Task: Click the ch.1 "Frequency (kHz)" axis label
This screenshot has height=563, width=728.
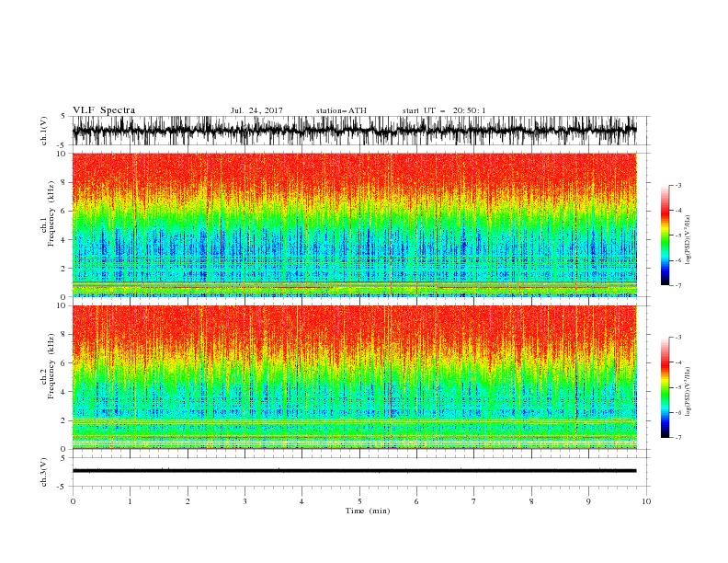Action: point(51,213)
